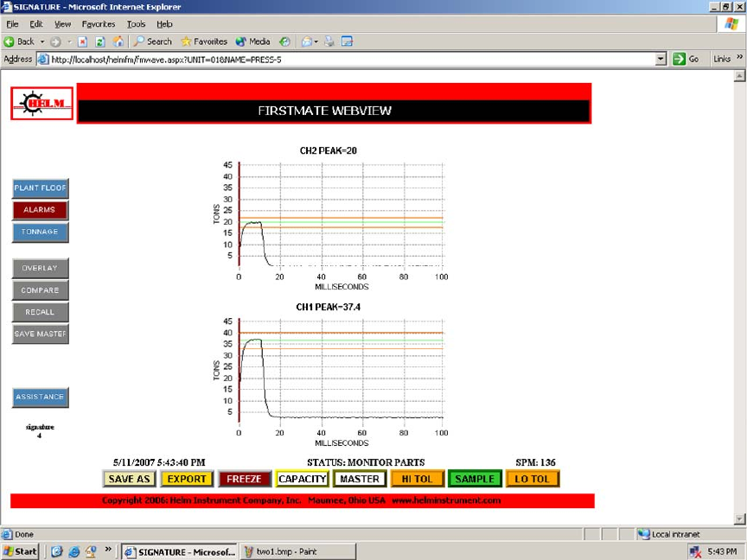Click the RECALL button
This screenshot has height=560, width=747.
[40, 312]
